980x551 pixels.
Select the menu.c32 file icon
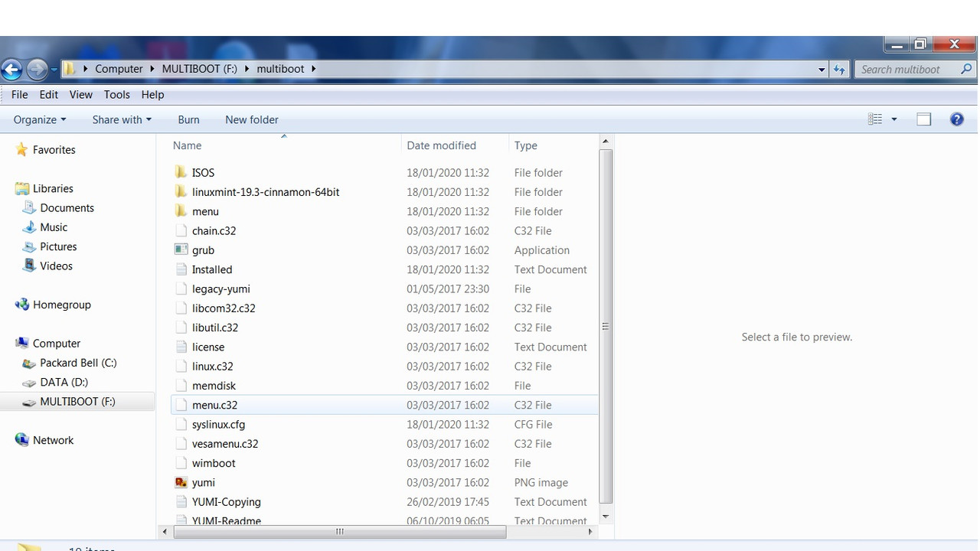[x=181, y=405]
